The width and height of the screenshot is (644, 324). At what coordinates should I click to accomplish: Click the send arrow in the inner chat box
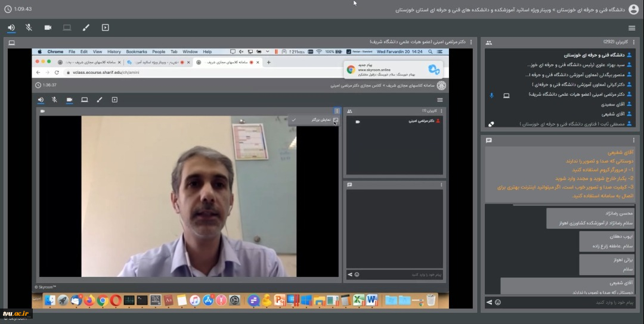pos(350,275)
